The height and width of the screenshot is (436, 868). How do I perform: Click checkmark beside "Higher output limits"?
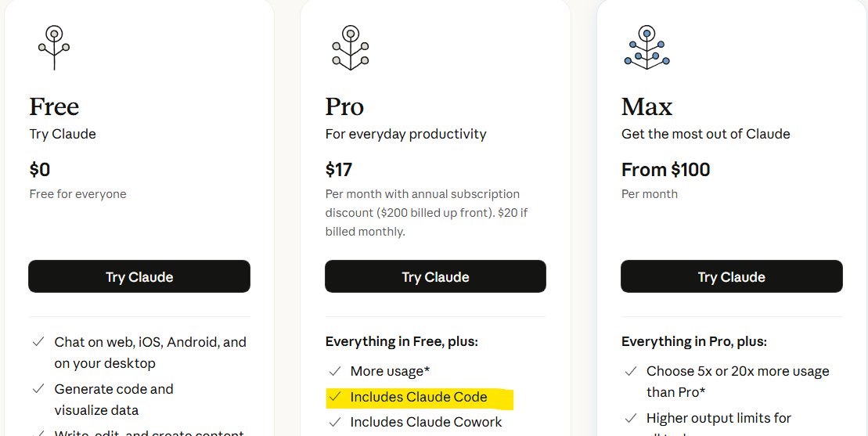pyautogui.click(x=630, y=418)
